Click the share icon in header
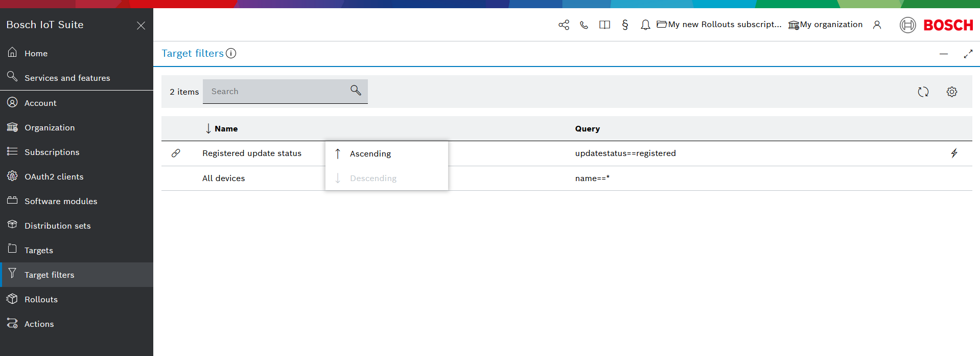This screenshot has width=980, height=356. (564, 25)
